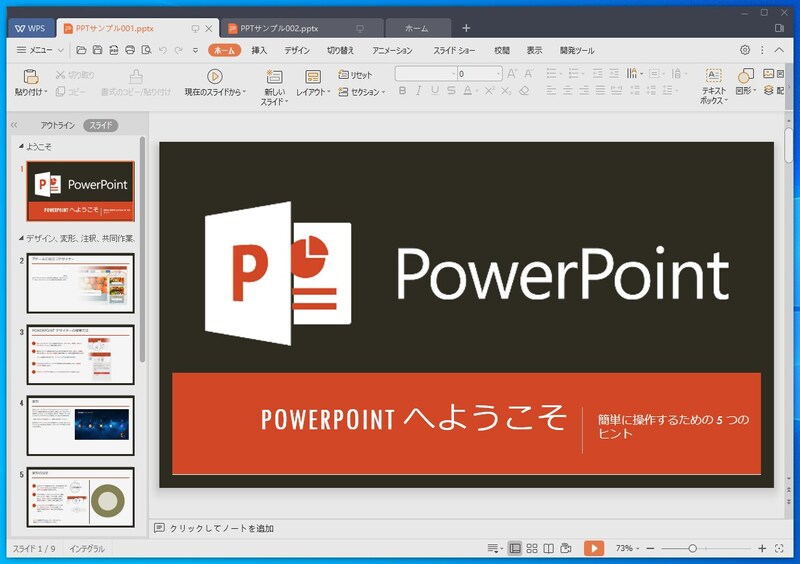Click the zoom in plus icon
This screenshot has width=800, height=564.
click(762, 548)
